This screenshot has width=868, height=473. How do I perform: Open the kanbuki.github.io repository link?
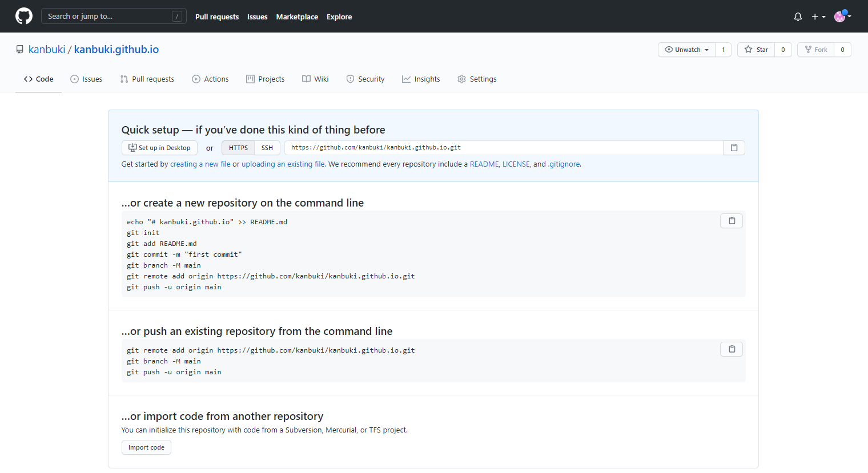(116, 50)
